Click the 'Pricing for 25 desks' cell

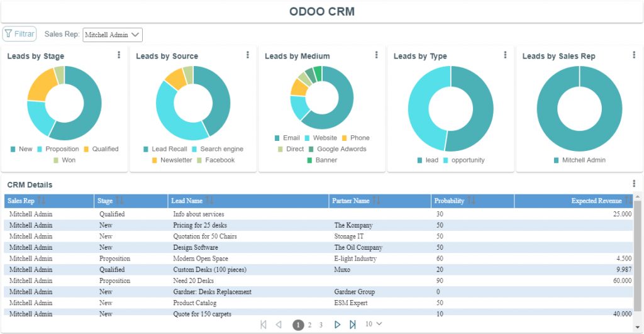click(x=199, y=225)
